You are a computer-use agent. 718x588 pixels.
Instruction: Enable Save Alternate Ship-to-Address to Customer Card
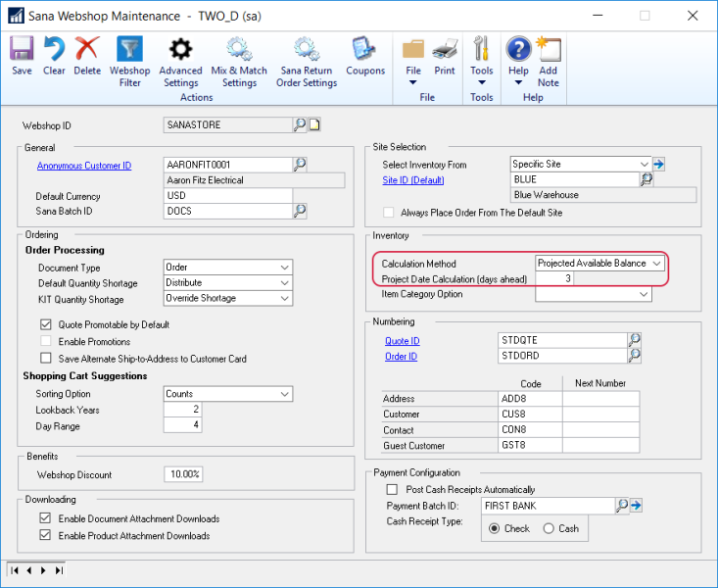(46, 358)
